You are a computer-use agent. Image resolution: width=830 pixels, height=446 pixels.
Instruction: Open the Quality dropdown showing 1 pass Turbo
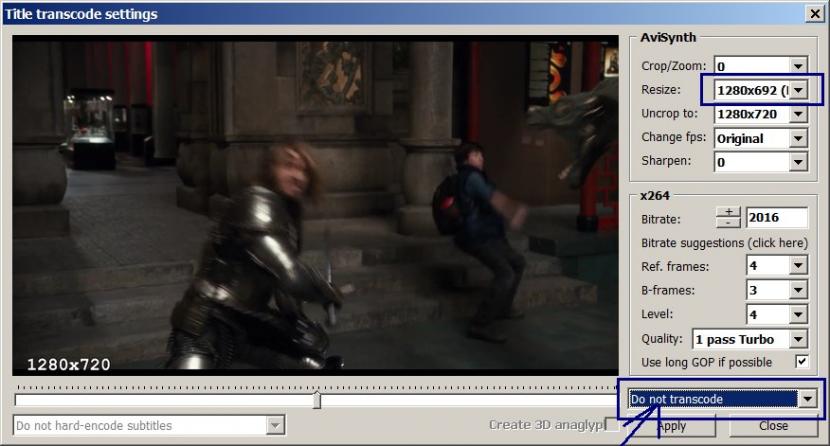coord(798,339)
